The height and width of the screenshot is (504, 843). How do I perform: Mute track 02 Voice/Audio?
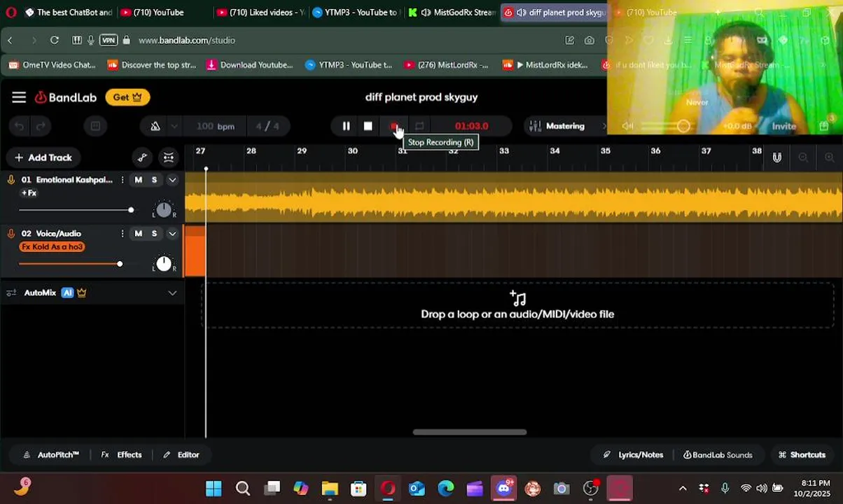pyautogui.click(x=138, y=234)
